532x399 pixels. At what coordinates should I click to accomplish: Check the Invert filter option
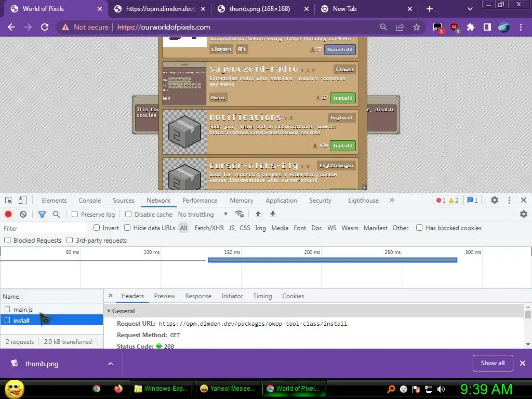point(97,228)
